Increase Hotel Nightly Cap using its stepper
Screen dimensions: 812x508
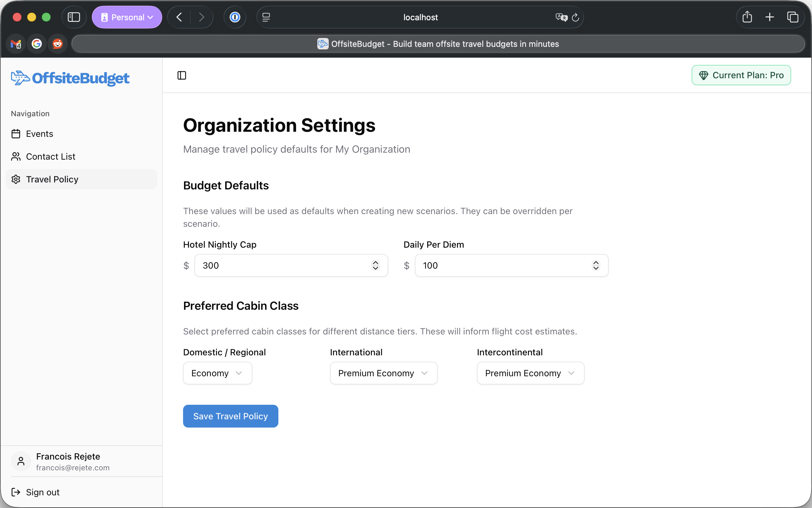[x=375, y=263]
